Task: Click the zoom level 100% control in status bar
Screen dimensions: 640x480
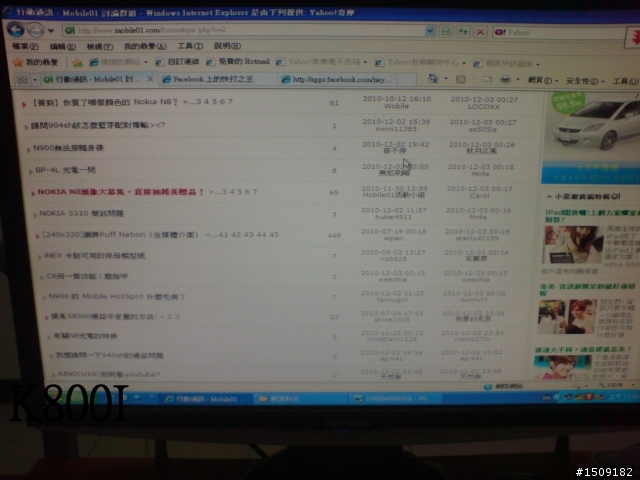Action: point(614,385)
